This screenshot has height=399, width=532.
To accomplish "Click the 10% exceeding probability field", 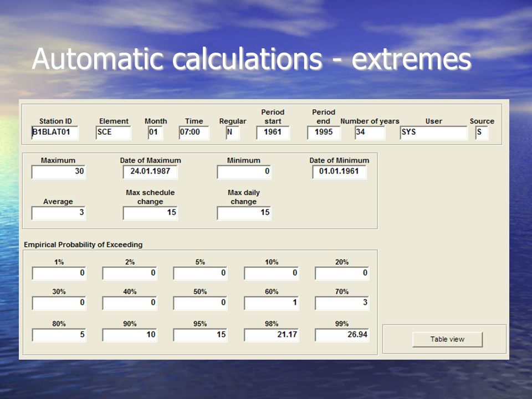I will [x=272, y=273].
